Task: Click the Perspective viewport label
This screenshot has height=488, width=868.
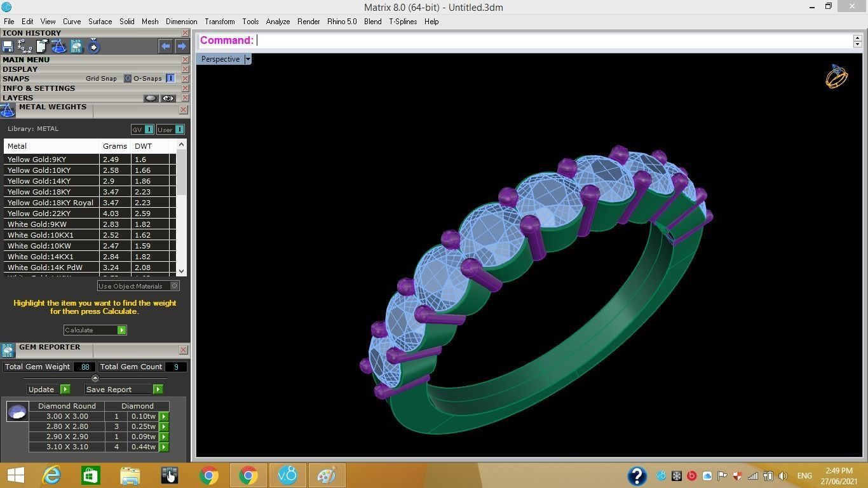Action: pos(220,59)
